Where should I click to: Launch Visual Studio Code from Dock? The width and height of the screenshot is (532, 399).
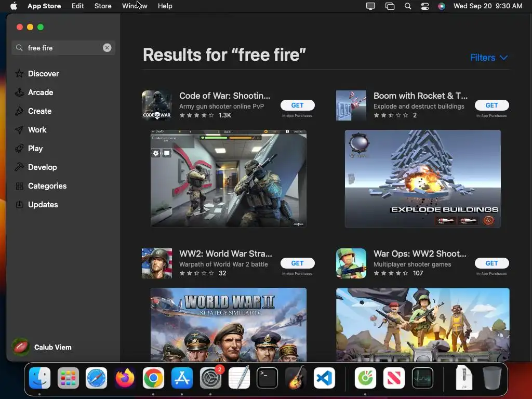pyautogui.click(x=324, y=378)
